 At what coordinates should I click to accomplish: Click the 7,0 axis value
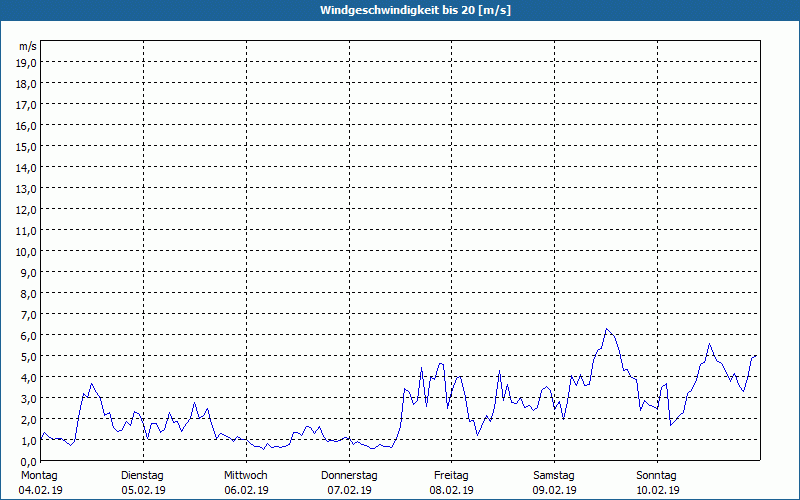(x=29, y=315)
